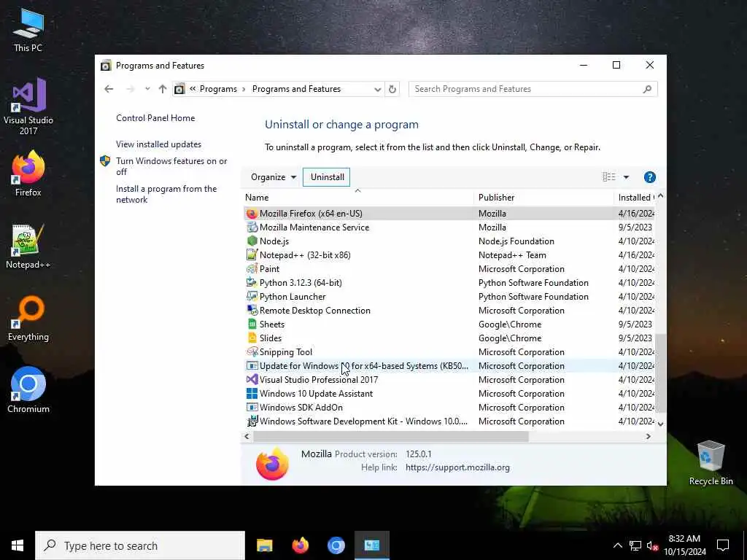Click the Node.js Foundation publisher cell
The width and height of the screenshot is (747, 560).
tap(516, 241)
